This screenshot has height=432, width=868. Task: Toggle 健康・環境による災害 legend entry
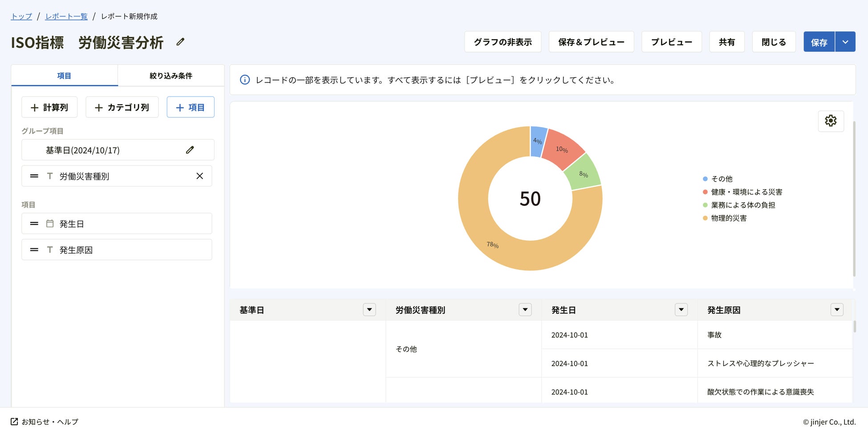click(x=746, y=192)
